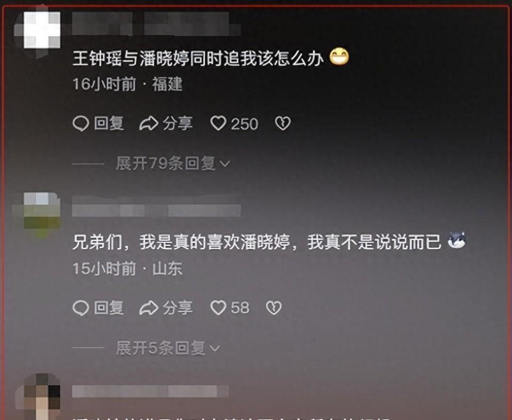This screenshot has width=512, height=420.
Task: Click chevron next to 展开5条回复
Action: point(215,349)
